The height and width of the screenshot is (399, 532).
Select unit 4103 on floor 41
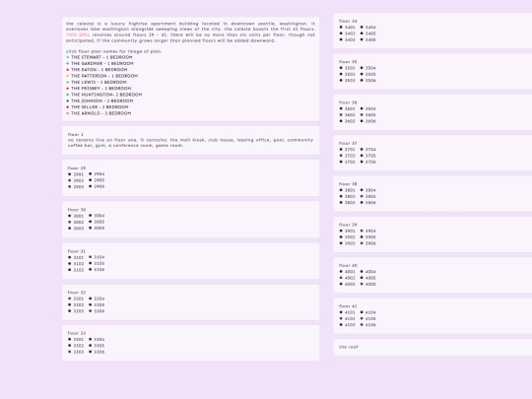(x=350, y=325)
